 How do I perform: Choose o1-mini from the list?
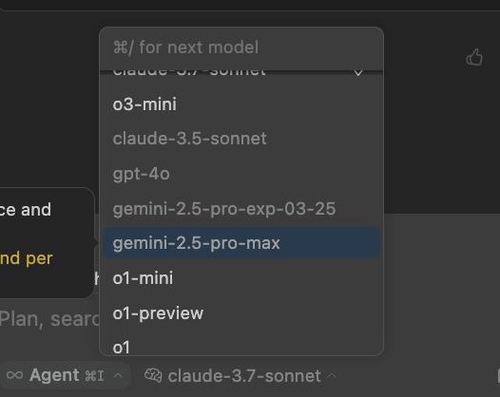(x=241, y=278)
